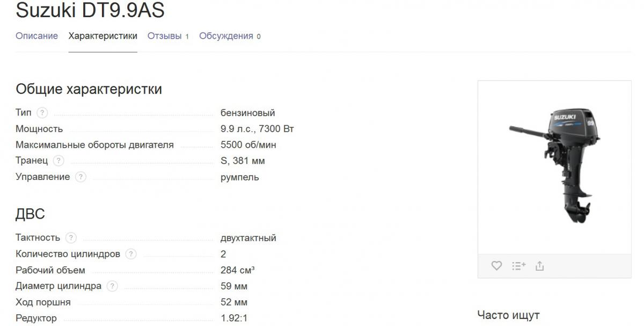Open the Транец help tooltip icon
This screenshot has height=326, width=644.
click(58, 161)
